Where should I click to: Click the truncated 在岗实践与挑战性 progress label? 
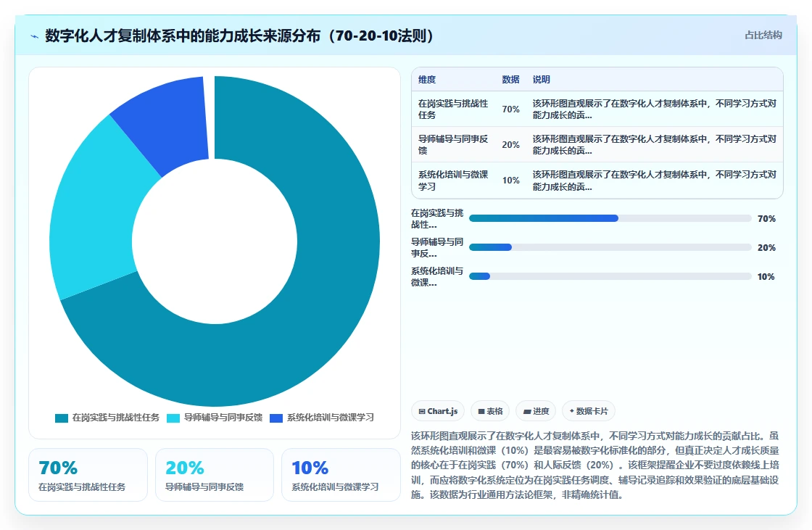pos(437,219)
